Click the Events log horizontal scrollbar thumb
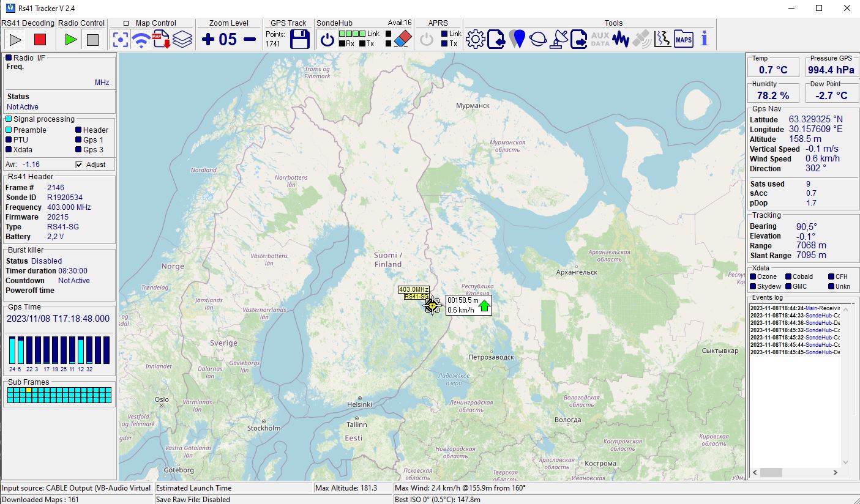The width and height of the screenshot is (860, 504). [x=771, y=473]
